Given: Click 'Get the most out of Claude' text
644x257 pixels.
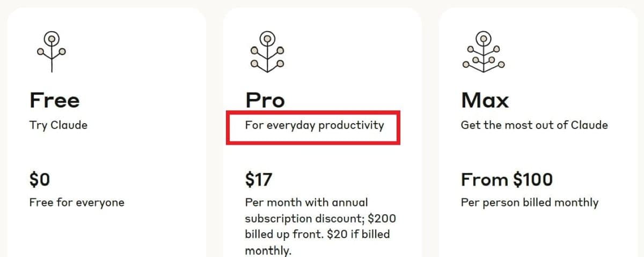Looking at the screenshot, I should [x=534, y=125].
